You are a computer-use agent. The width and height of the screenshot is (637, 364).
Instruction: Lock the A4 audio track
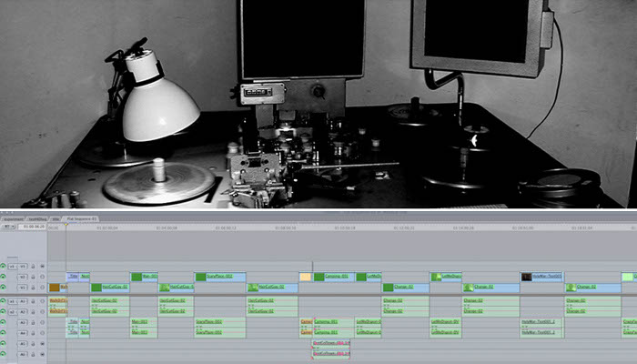click(33, 333)
